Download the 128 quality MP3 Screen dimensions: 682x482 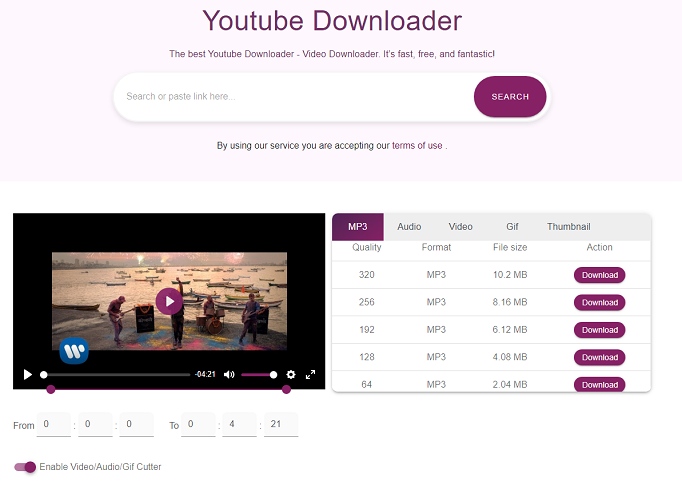pos(599,357)
